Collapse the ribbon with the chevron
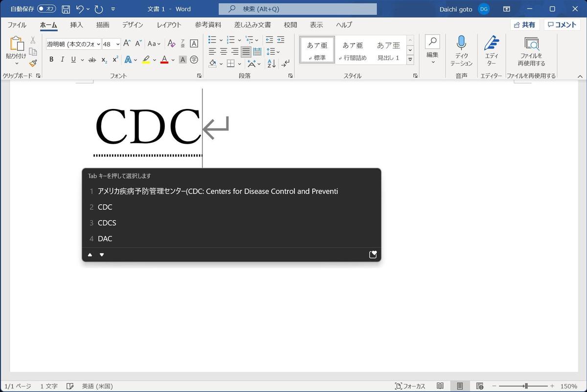 tap(580, 76)
